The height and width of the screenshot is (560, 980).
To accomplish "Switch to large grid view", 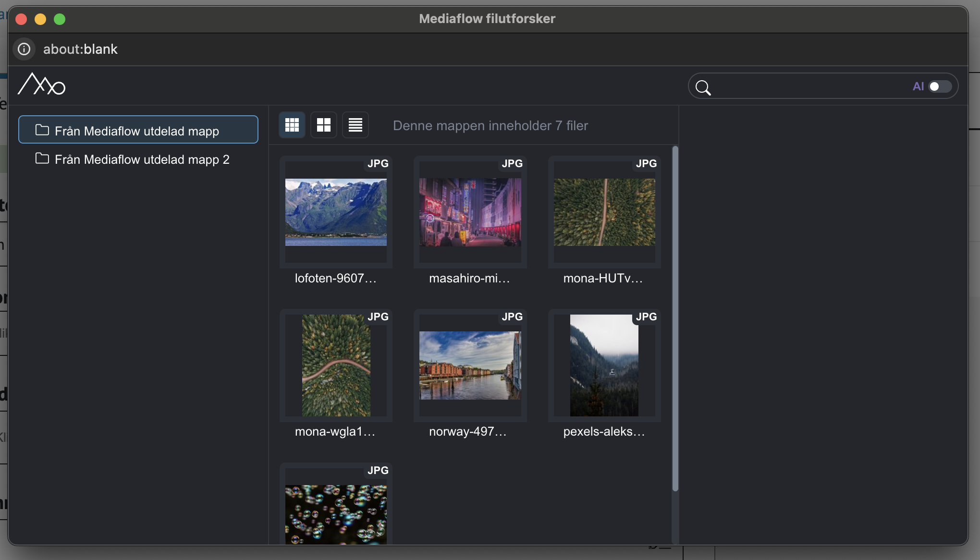I will (324, 125).
